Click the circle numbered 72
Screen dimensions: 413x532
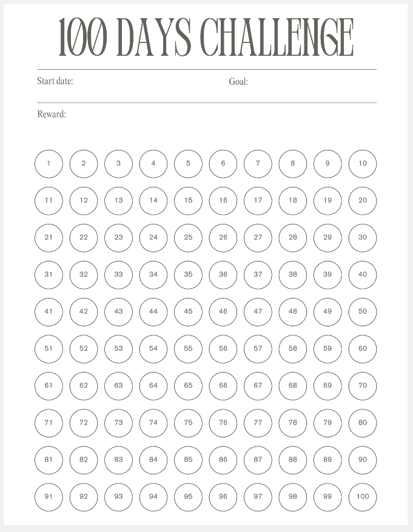pyautogui.click(x=84, y=423)
